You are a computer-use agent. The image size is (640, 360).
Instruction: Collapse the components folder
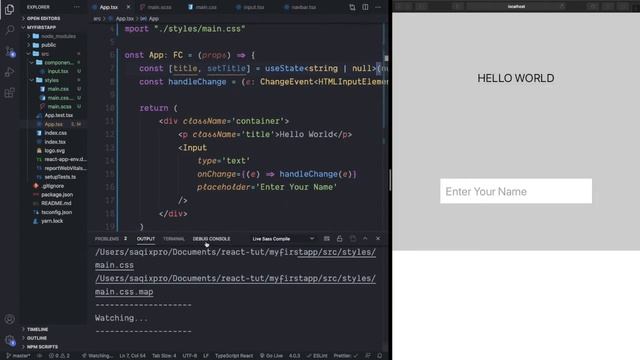pos(59,62)
